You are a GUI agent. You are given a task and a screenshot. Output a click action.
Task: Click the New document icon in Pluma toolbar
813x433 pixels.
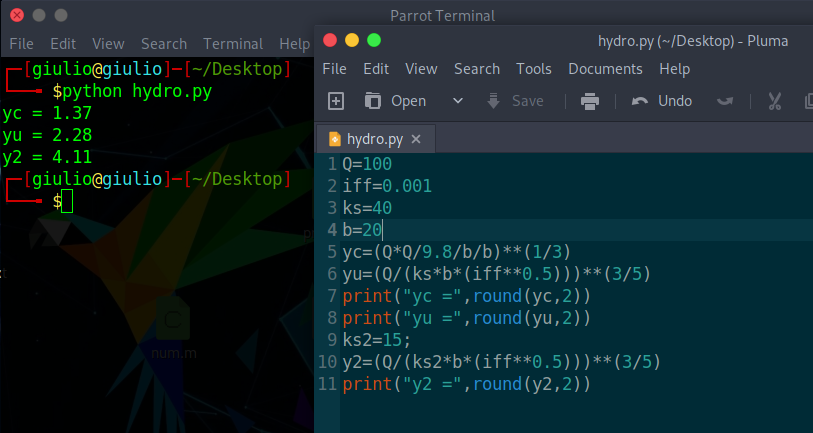click(336, 101)
